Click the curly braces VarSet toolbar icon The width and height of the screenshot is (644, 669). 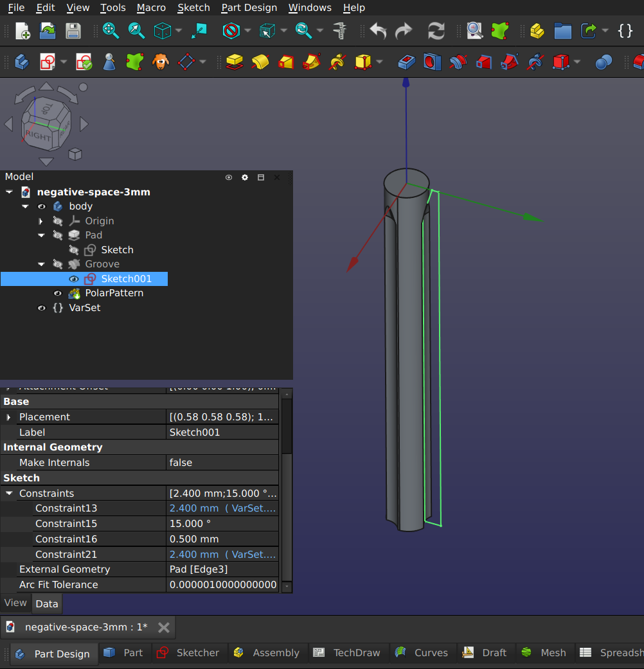click(x=625, y=31)
